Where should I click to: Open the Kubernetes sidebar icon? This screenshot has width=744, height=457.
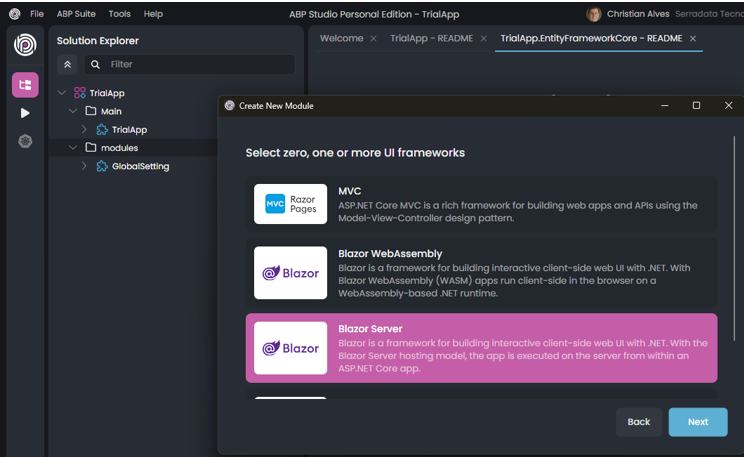25,141
